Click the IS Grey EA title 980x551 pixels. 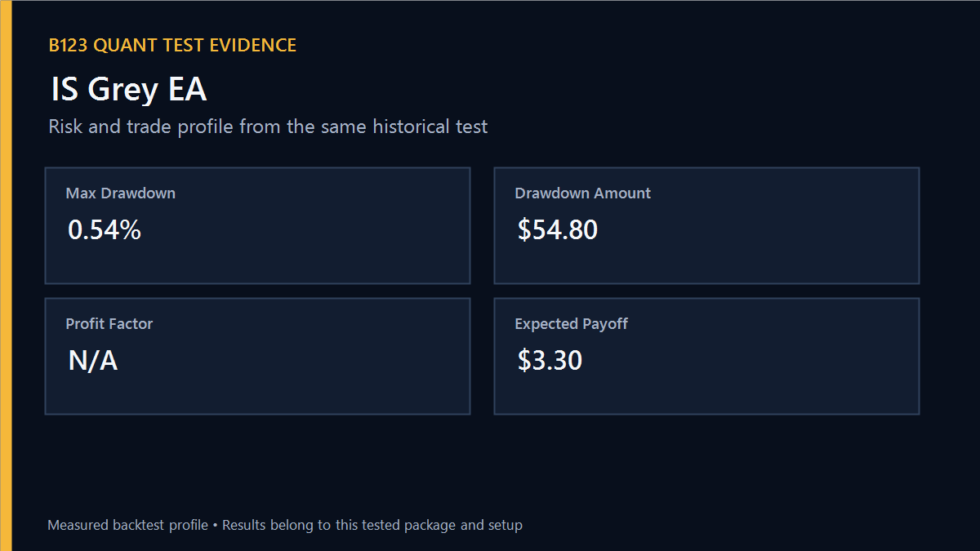(128, 89)
